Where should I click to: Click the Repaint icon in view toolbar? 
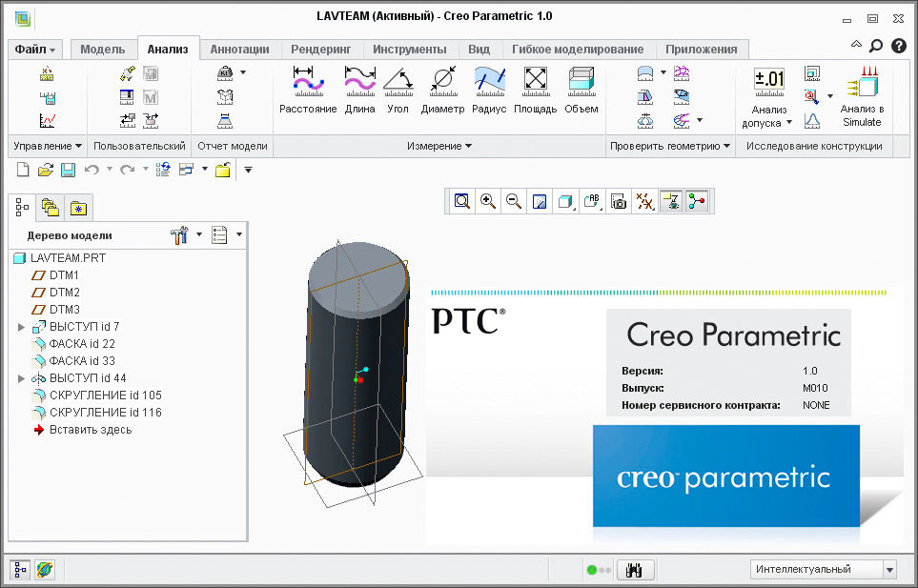pos(540,202)
